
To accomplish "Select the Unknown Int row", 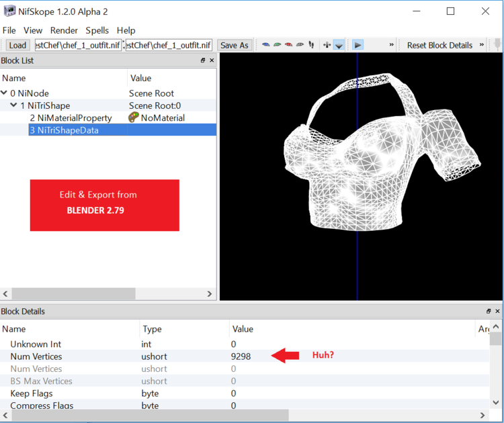I will tap(245, 344).
